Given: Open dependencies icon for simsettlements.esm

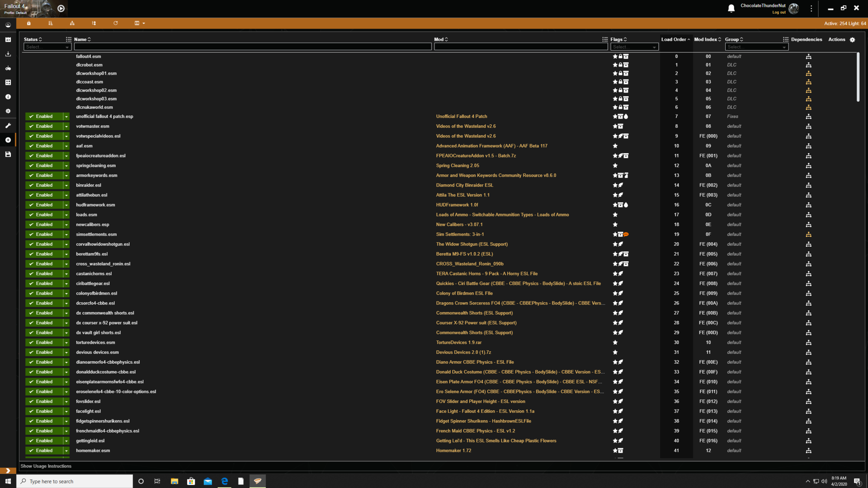Looking at the screenshot, I should tap(808, 235).
